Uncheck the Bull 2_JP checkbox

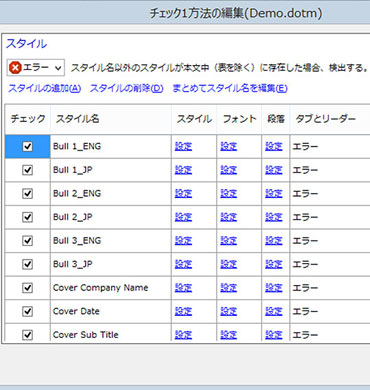[27, 217]
